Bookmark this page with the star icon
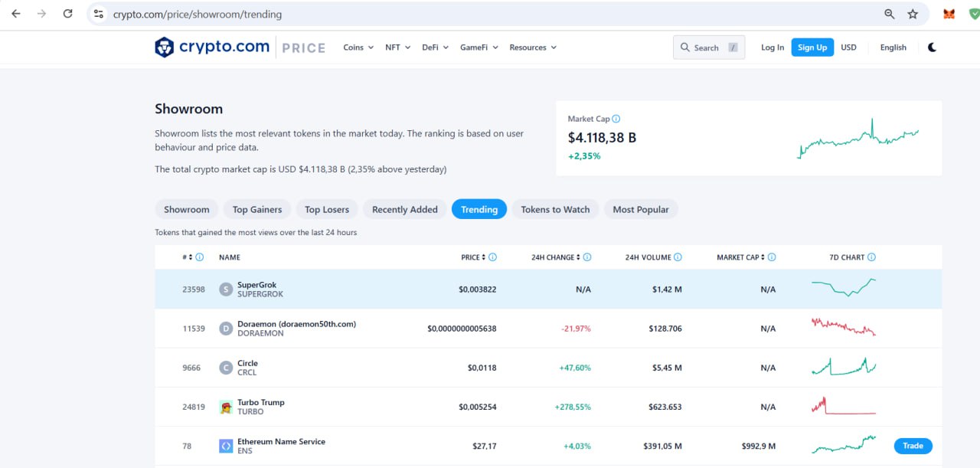 coord(913,14)
